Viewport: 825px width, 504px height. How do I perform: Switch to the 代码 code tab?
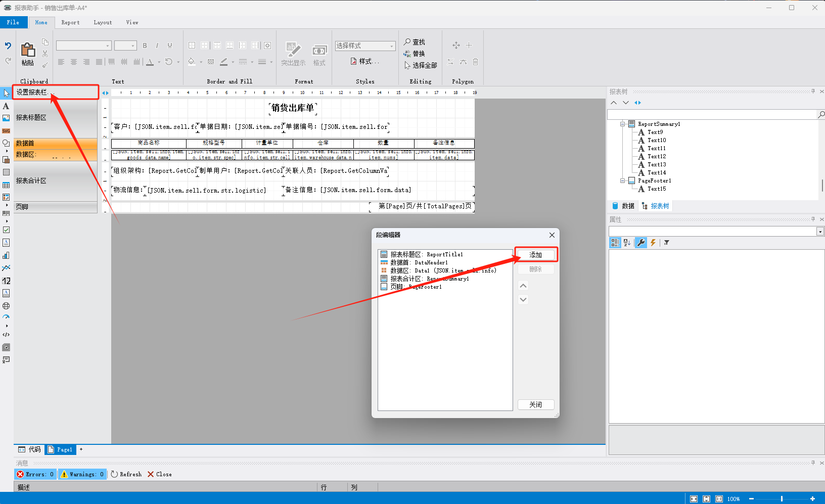30,449
